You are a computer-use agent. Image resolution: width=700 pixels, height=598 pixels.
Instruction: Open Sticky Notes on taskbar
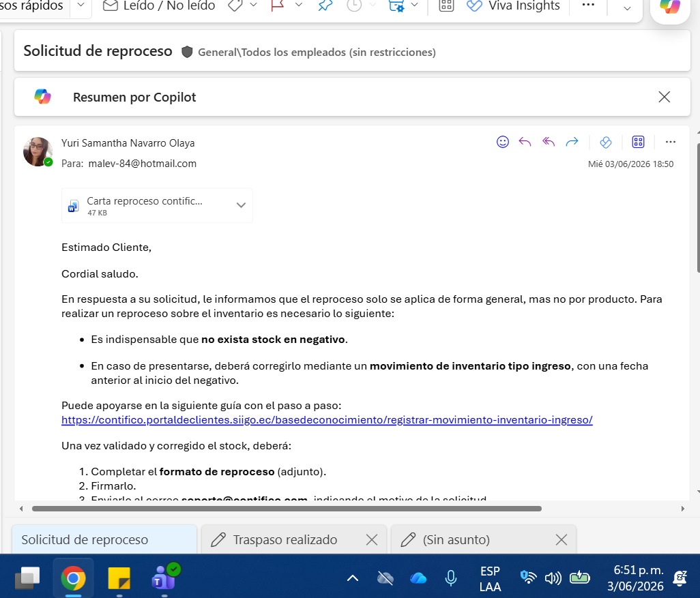[x=119, y=578]
